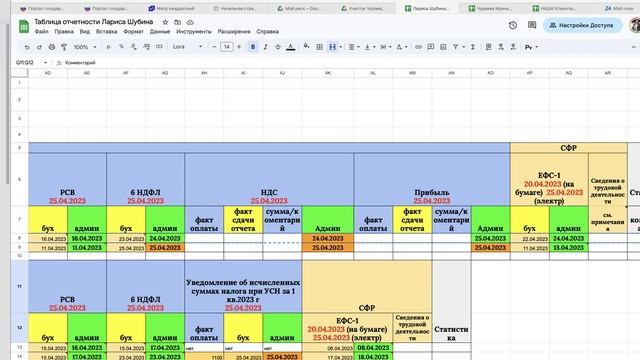Image resolution: width=640 pixels, height=360 pixels.
Task: Open the 123 number formats menu
Action: coord(159,47)
